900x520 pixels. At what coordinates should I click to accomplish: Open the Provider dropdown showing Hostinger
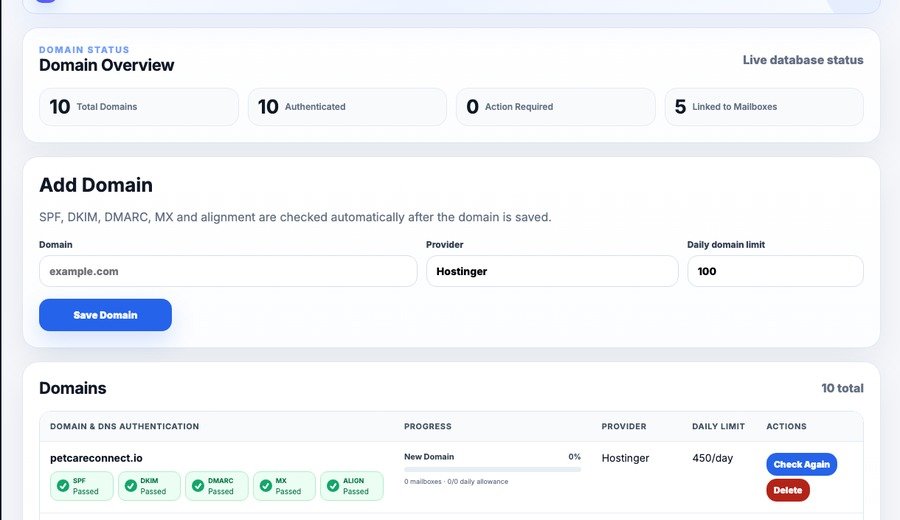pos(552,271)
